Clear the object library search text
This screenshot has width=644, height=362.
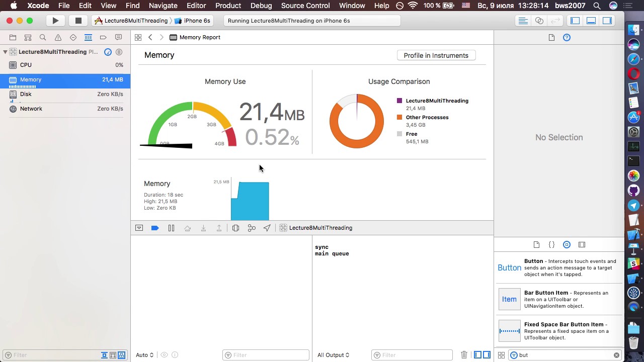(x=616, y=355)
